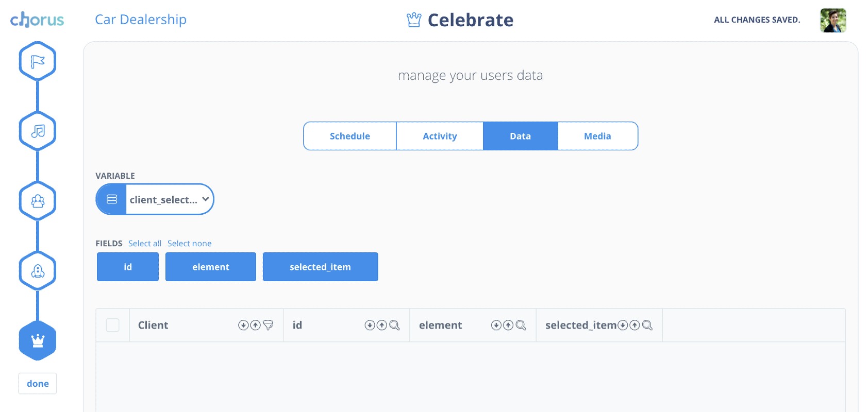The image size is (868, 412).
Task: Click the filter icon in Client column
Action: click(x=268, y=325)
